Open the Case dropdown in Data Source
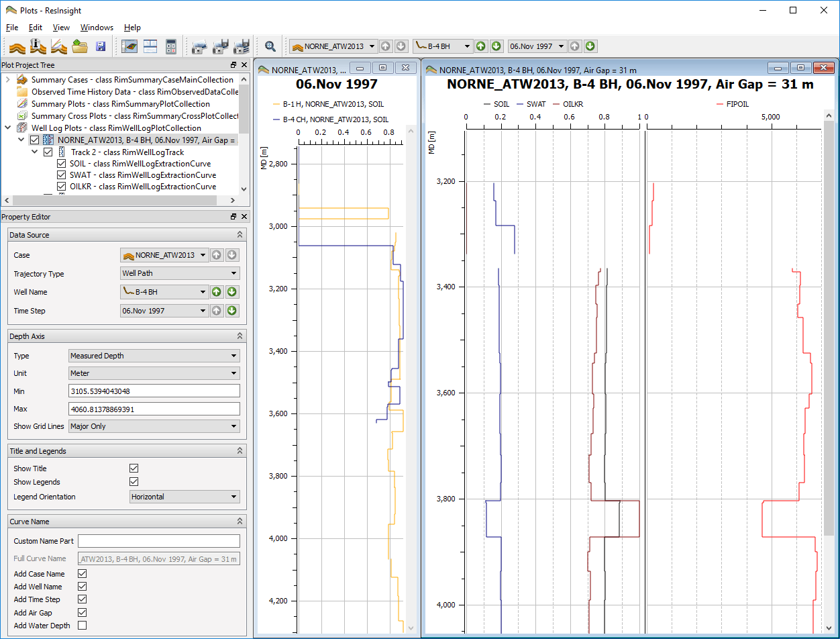 pyautogui.click(x=164, y=255)
